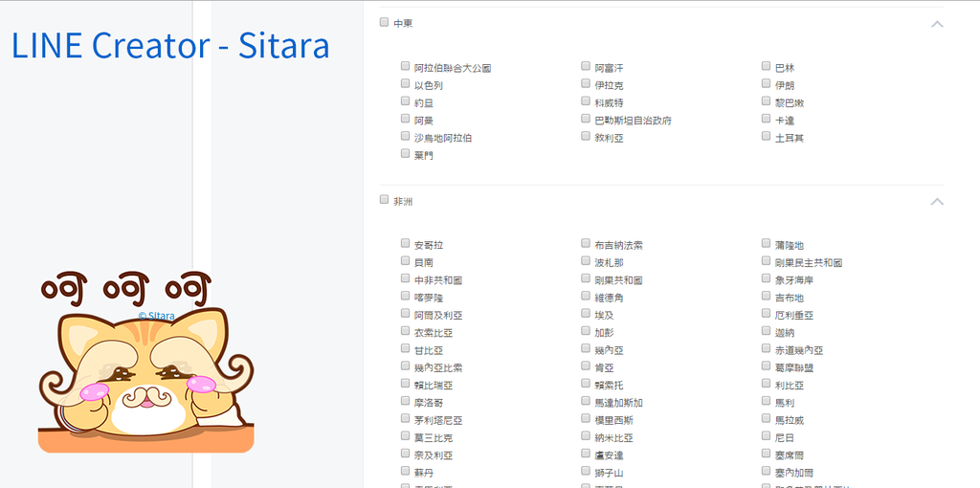Viewport: 980px width, 488px height.
Task: Check the 沙烏地阿拉伯 checkbox
Action: (x=406, y=137)
